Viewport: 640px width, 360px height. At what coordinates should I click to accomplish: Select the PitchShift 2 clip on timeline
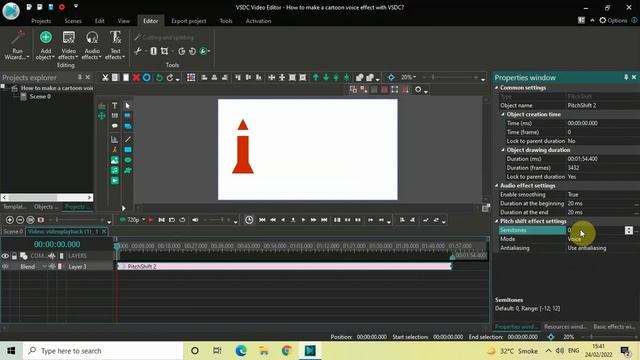pyautogui.click(x=284, y=267)
